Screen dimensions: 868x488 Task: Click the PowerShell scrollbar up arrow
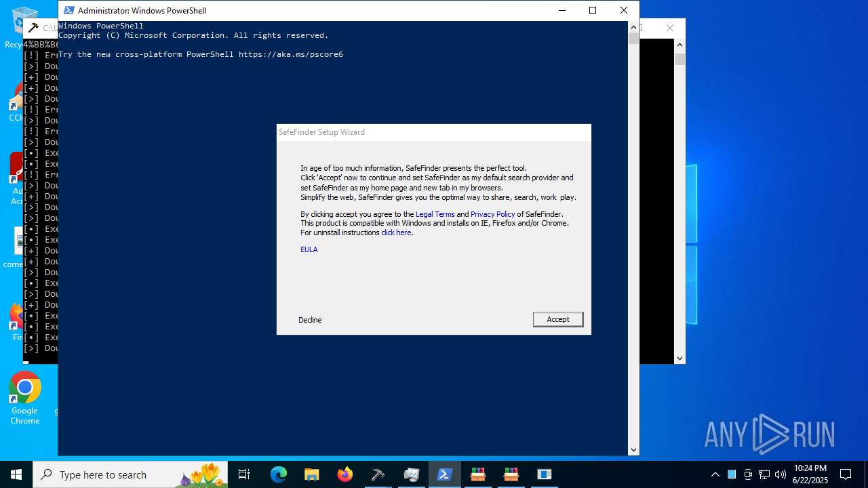tap(633, 27)
